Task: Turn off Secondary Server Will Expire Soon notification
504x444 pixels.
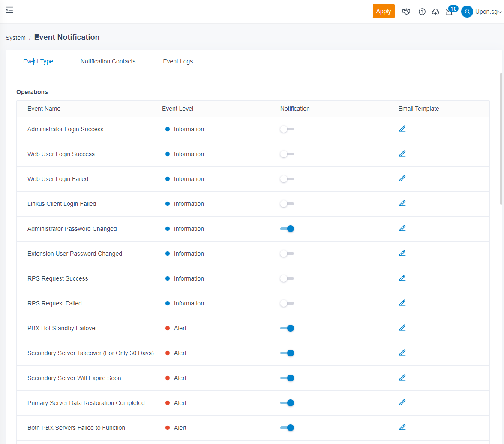Action: tap(287, 378)
